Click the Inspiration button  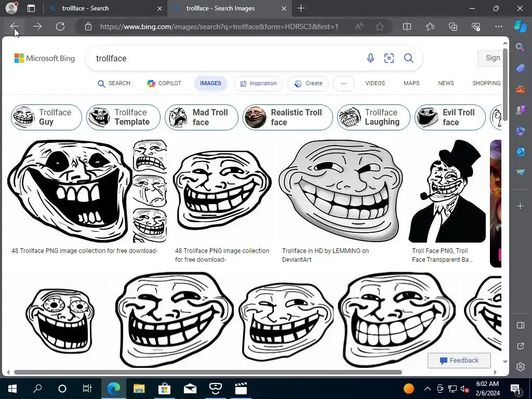coord(258,84)
